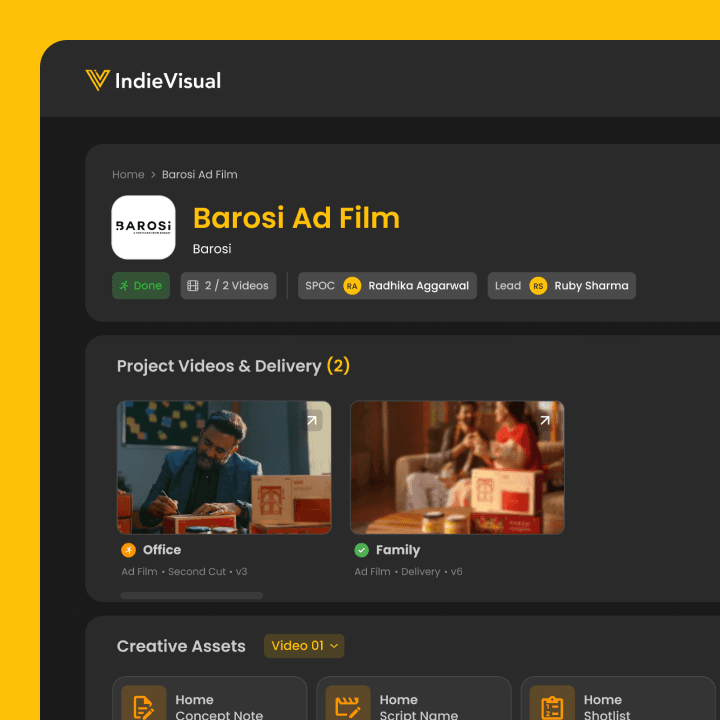Click the green checkmark icon beside Family
The height and width of the screenshot is (720, 720).
362,550
